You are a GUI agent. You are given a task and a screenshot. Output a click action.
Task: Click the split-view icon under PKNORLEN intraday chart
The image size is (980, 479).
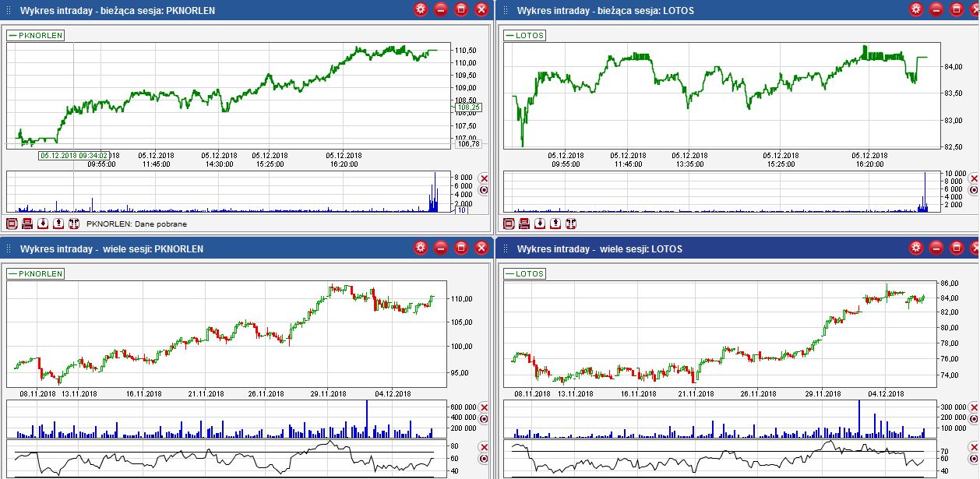[x=74, y=224]
